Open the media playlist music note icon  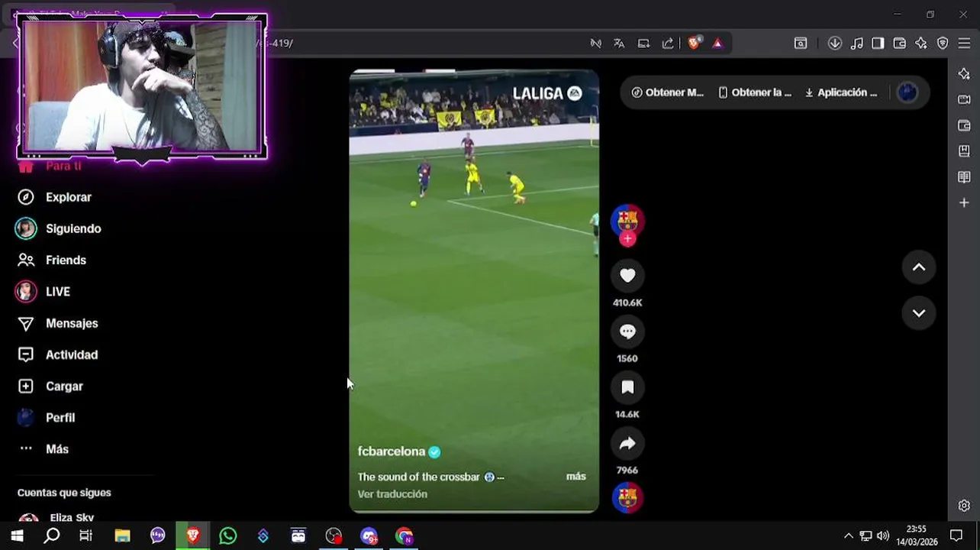coord(857,44)
